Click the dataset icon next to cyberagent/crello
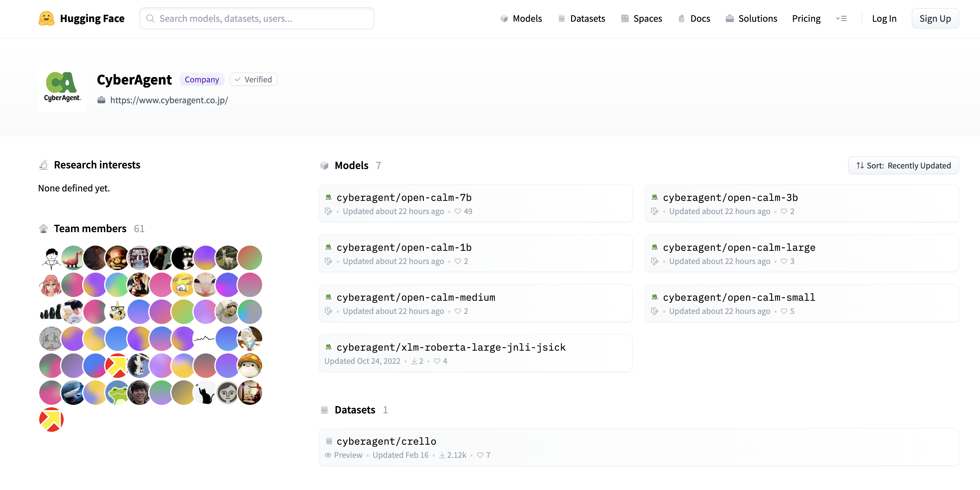The height and width of the screenshot is (490, 980). coord(329,441)
